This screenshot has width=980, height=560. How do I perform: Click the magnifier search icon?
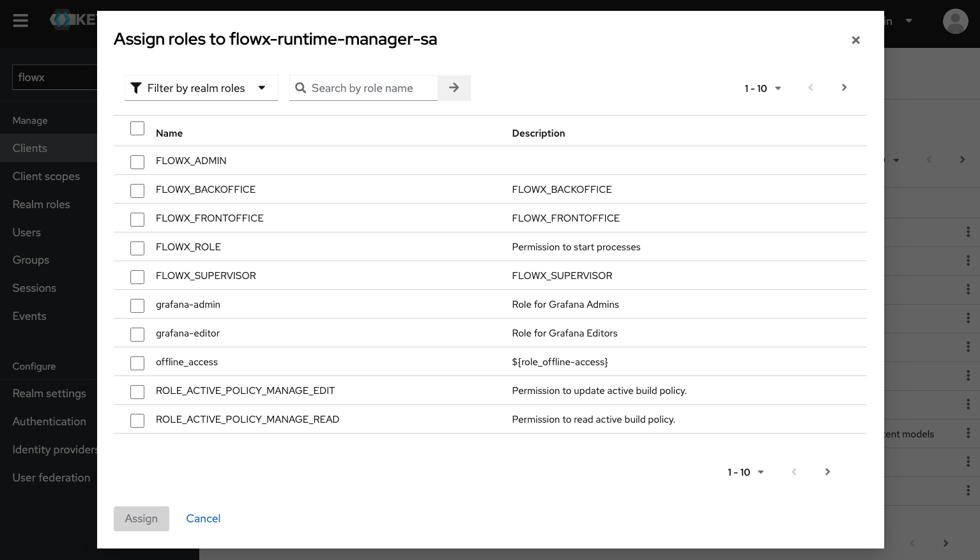coord(300,88)
